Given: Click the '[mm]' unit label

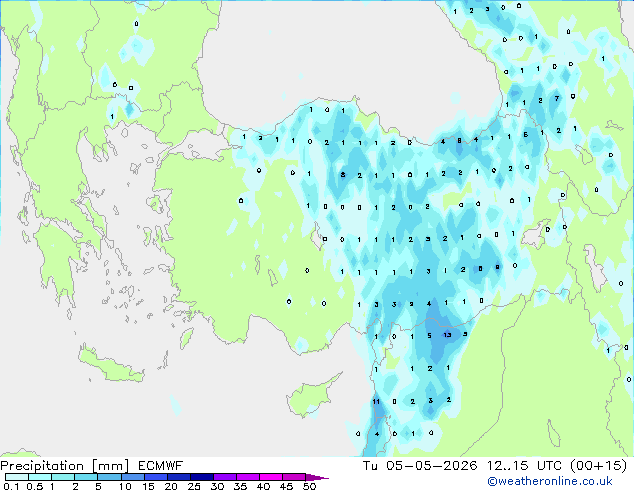Looking at the screenshot, I should [110, 466].
